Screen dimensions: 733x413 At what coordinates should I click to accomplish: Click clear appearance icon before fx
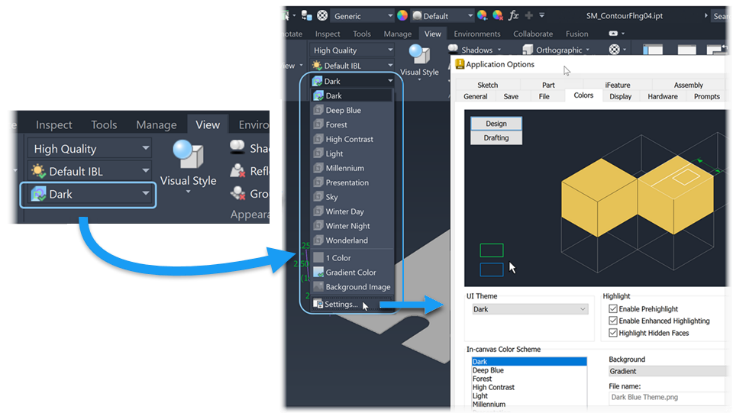tap(498, 15)
